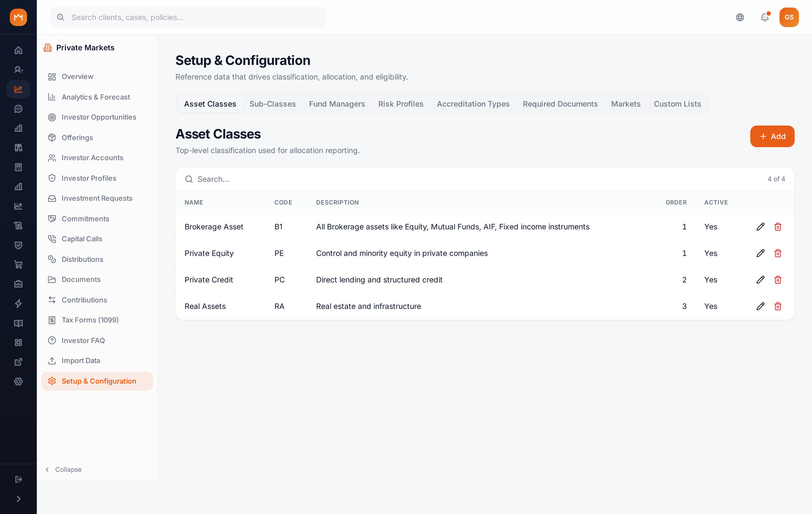Open Contributions page
812x514 pixels.
(97, 300)
